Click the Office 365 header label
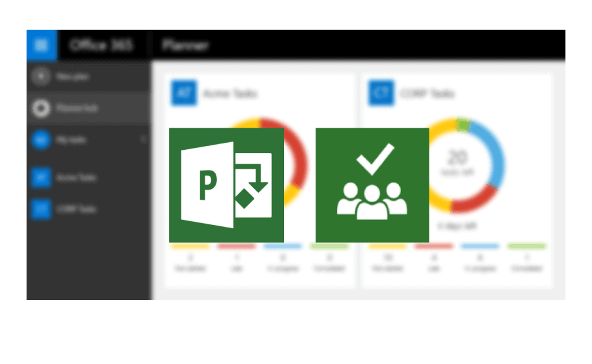Image resolution: width=592 pixels, height=364 pixels. click(x=101, y=45)
